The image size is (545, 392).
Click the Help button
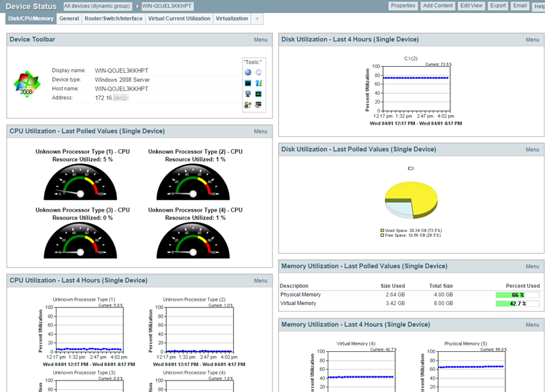(x=538, y=5)
